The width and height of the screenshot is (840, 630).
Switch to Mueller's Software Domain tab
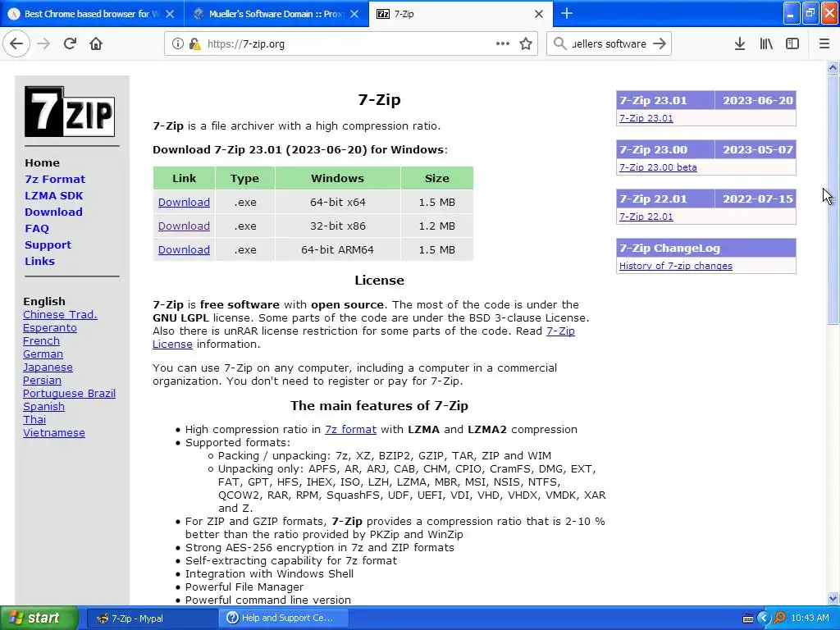click(276, 14)
